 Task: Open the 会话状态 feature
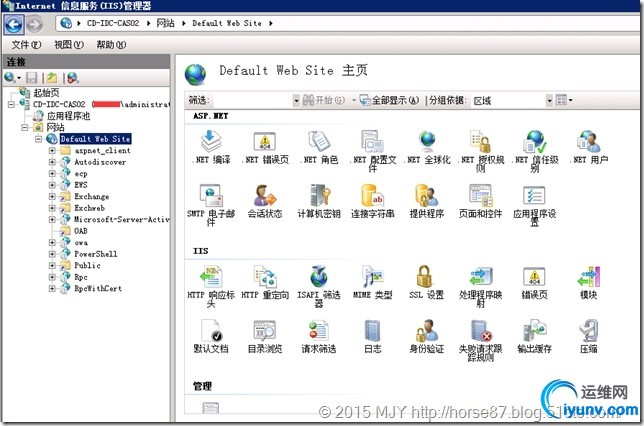coord(265,201)
